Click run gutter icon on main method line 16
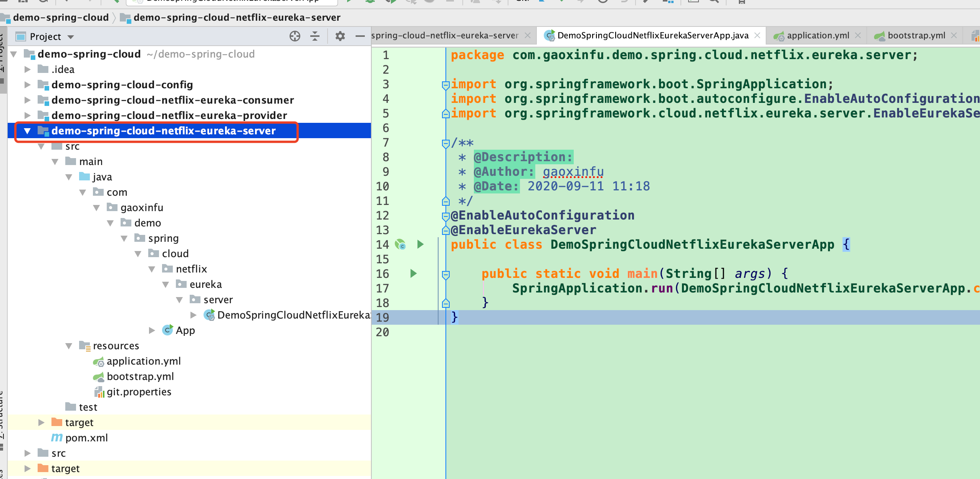Viewport: 980px width, 479px height. pyautogui.click(x=413, y=274)
